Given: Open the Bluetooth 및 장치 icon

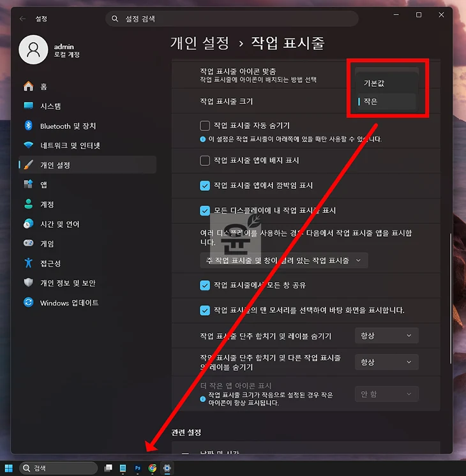Looking at the screenshot, I should (29, 126).
